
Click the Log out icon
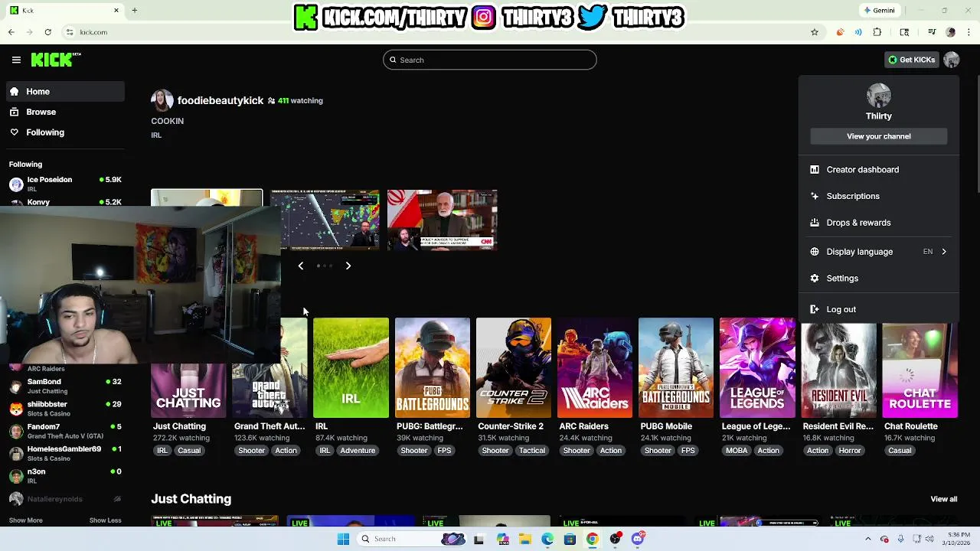click(x=815, y=309)
